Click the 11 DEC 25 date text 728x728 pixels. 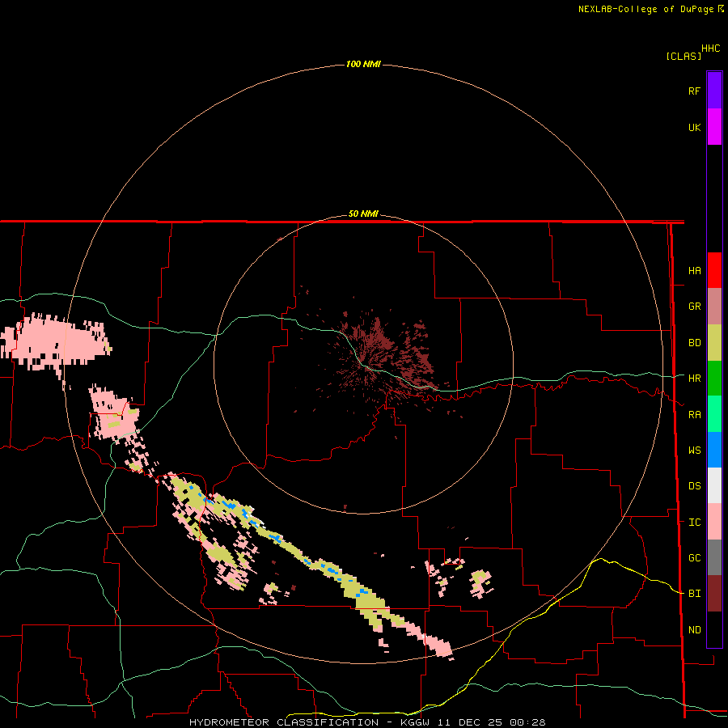point(470,722)
